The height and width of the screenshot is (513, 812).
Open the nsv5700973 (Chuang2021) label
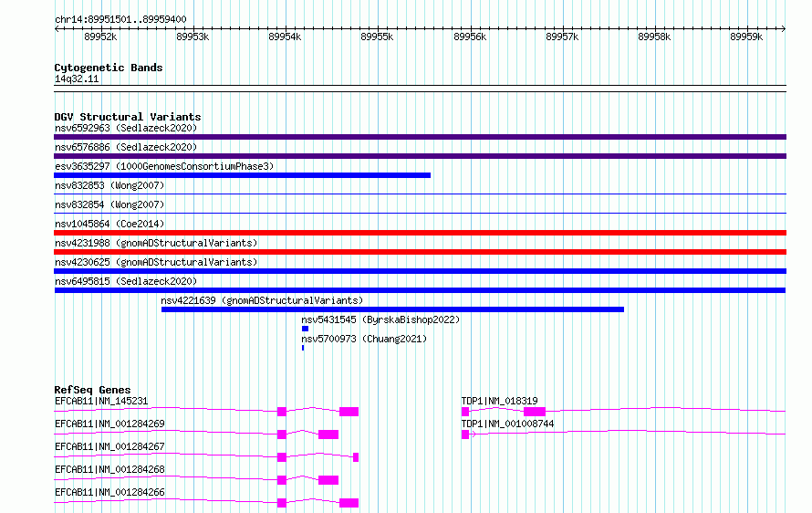pos(364,339)
